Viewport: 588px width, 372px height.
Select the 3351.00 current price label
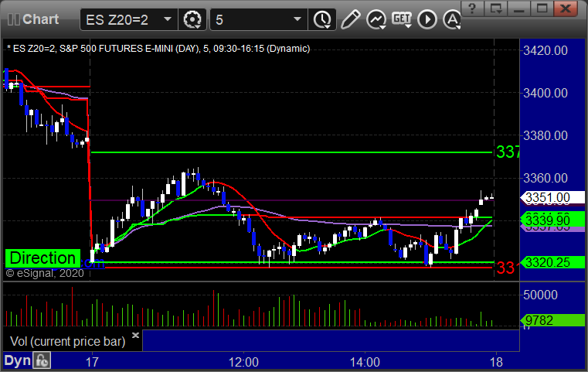(552, 197)
